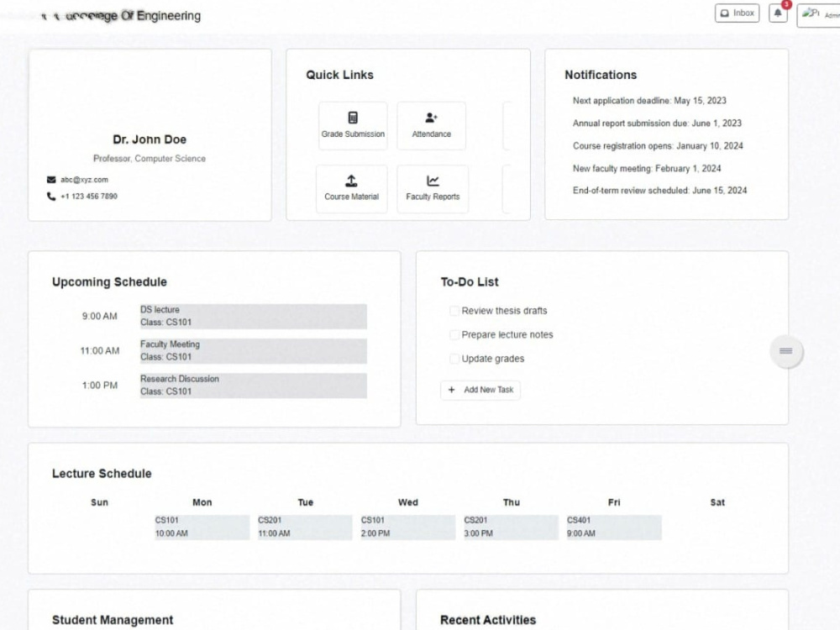
Task: Click the Sat column header
Action: 717,502
